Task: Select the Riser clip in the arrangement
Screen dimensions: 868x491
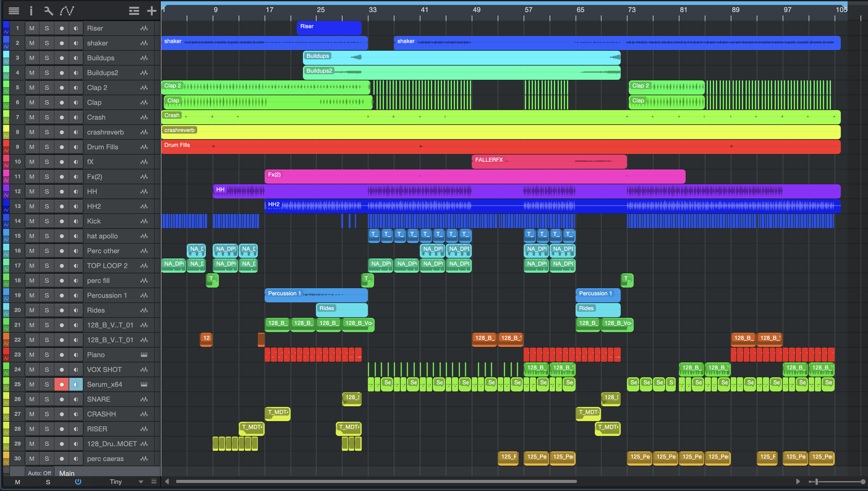Action: coord(329,28)
